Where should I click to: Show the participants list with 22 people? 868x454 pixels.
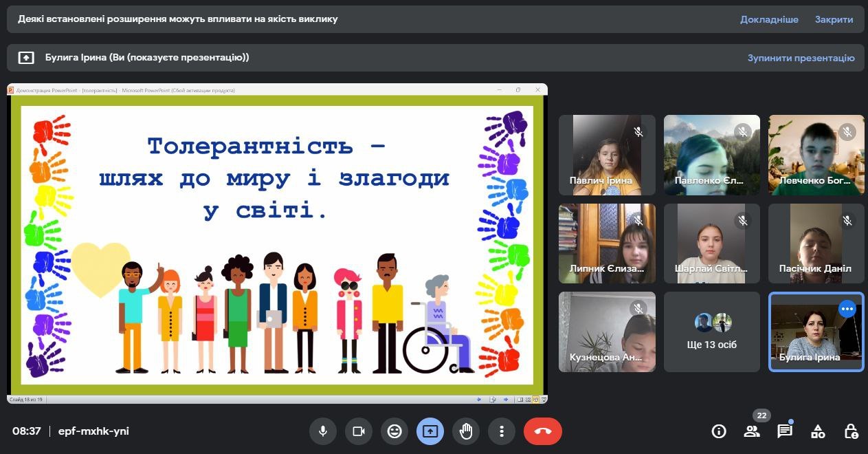pos(752,431)
